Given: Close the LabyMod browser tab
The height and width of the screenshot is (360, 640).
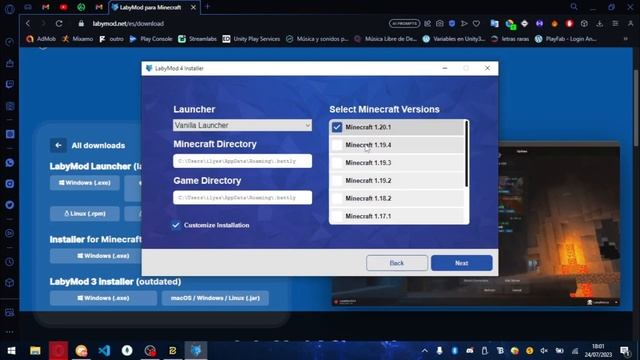Looking at the screenshot, I should (193, 7).
